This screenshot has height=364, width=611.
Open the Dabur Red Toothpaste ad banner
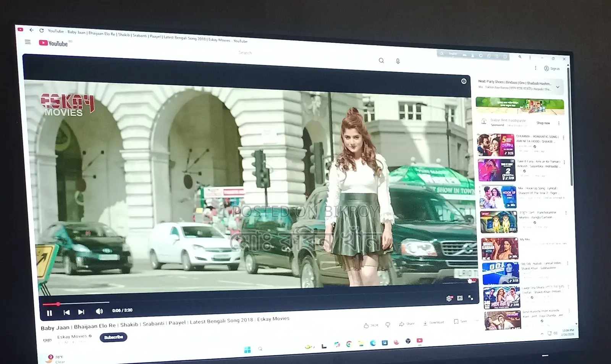(520, 106)
